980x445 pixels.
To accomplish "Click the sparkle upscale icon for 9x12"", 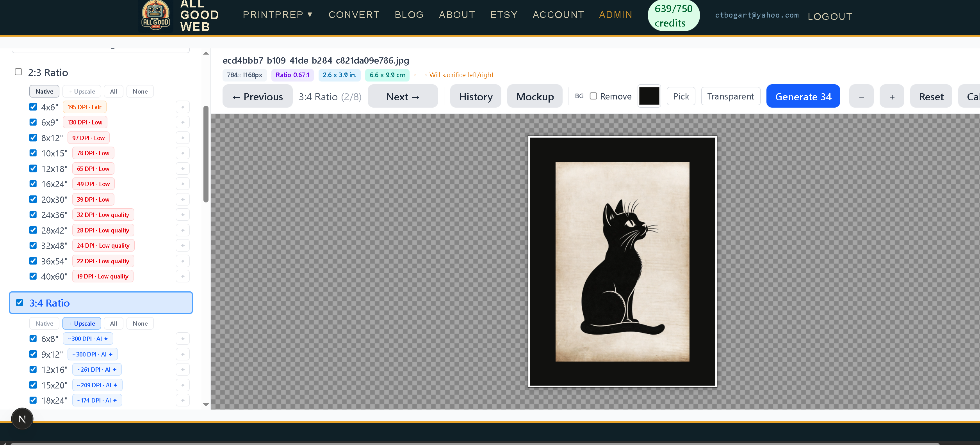I will pyautogui.click(x=183, y=354).
